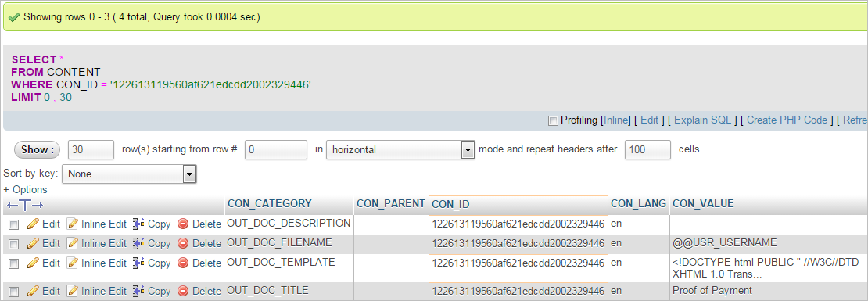Click Inline Edit icon for OUT_DOC_TITLE row
868x301 pixels.
point(72,291)
